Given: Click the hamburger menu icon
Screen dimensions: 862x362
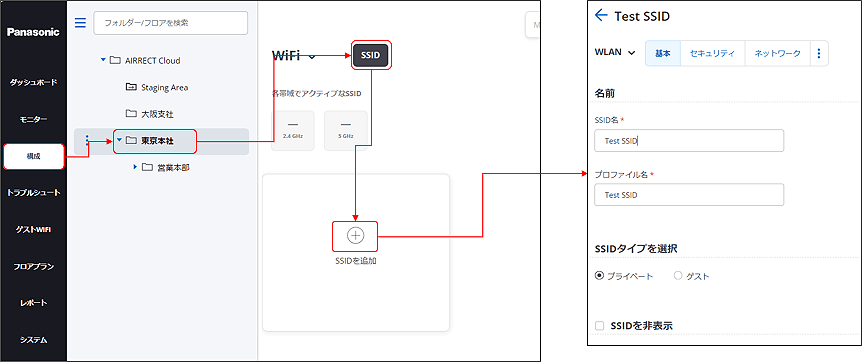Looking at the screenshot, I should (80, 23).
